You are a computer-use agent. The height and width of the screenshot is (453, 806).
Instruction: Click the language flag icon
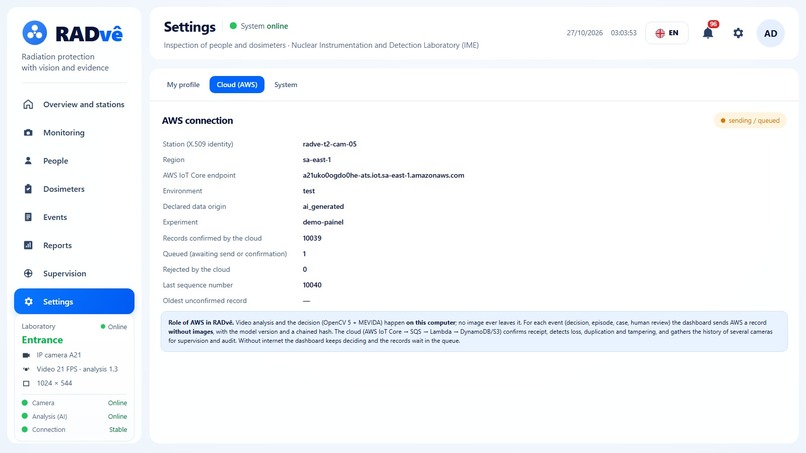(660, 33)
